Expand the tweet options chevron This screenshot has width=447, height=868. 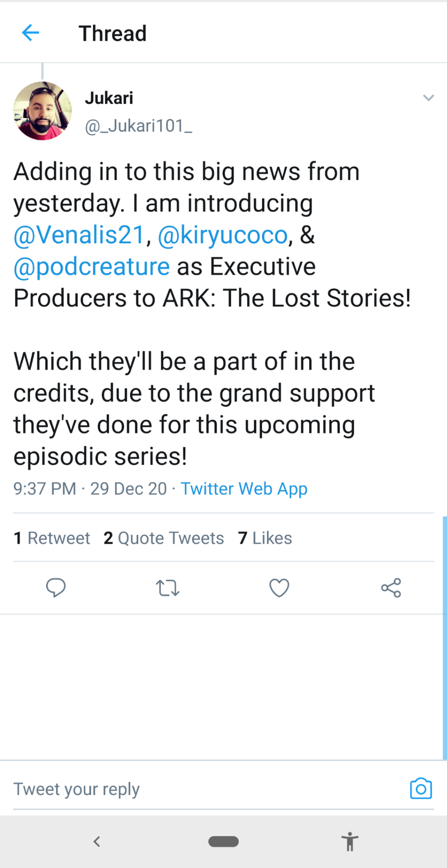pos(427,97)
